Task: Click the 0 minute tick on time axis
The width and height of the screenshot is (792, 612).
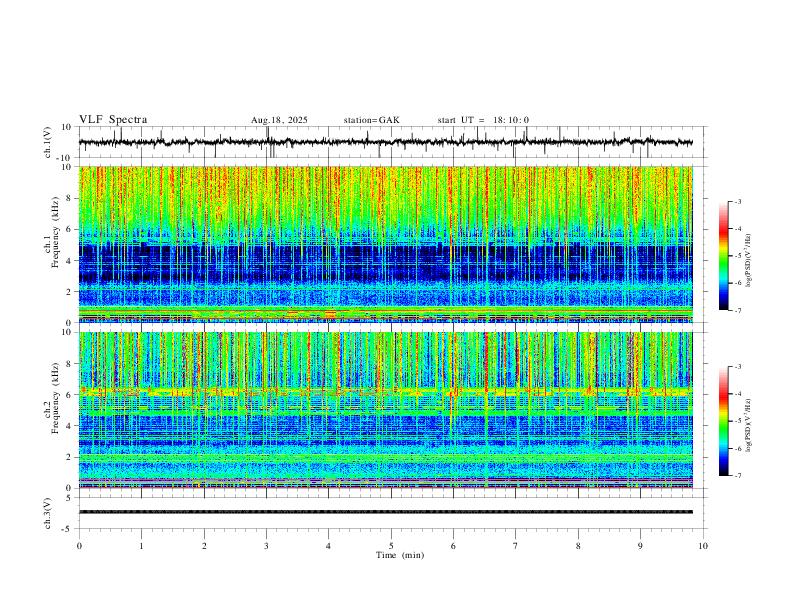Action: 79,545
